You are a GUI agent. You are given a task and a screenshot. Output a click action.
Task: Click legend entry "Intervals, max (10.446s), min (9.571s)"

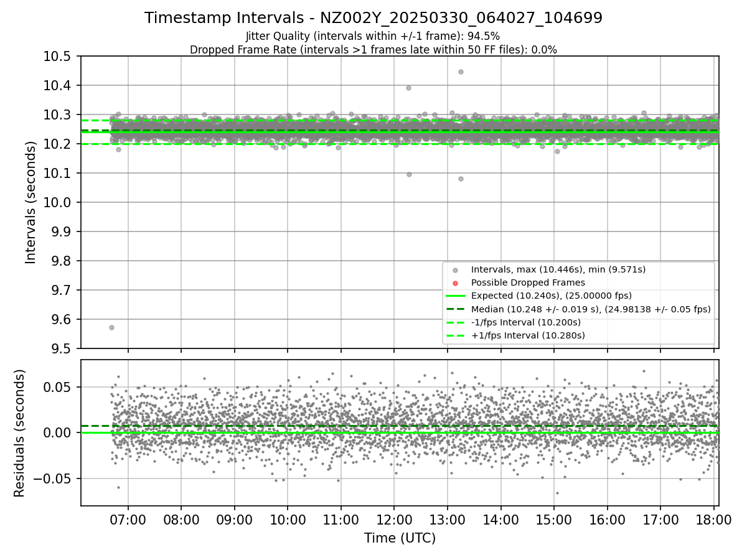(x=558, y=269)
